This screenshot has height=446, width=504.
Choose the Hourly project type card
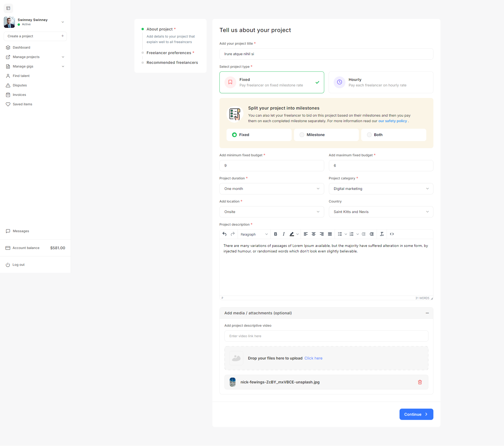(x=381, y=82)
